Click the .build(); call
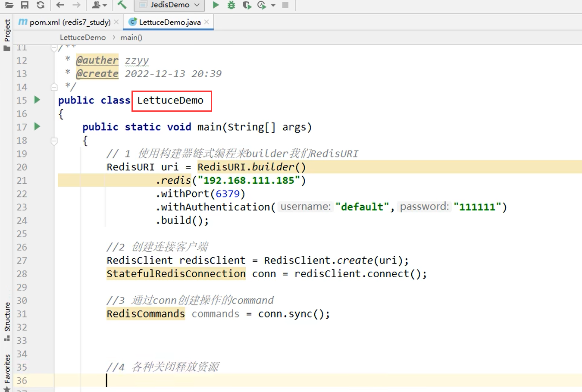 [x=182, y=220]
